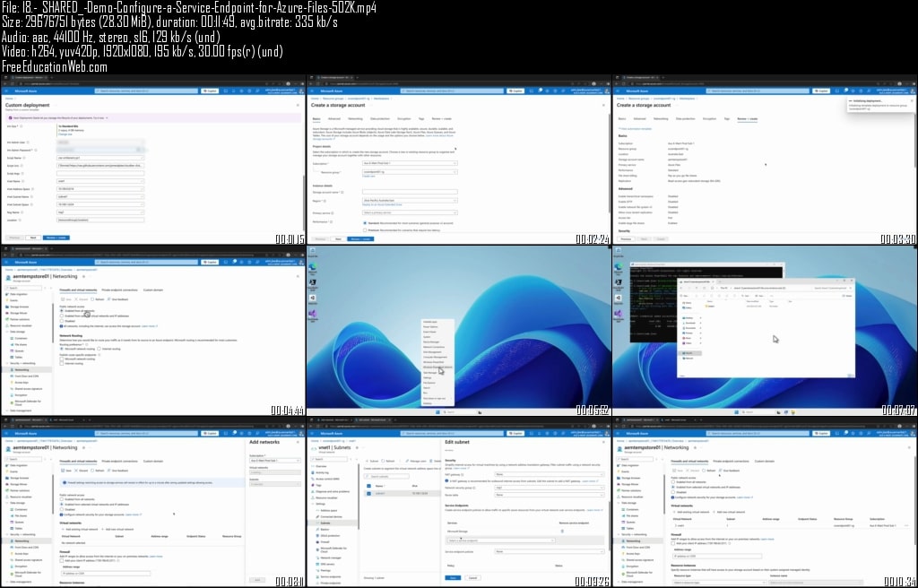Open Shared access signature icon in 00:10:34 frame
Viewport: 918px width, 588px height.
coord(623,560)
